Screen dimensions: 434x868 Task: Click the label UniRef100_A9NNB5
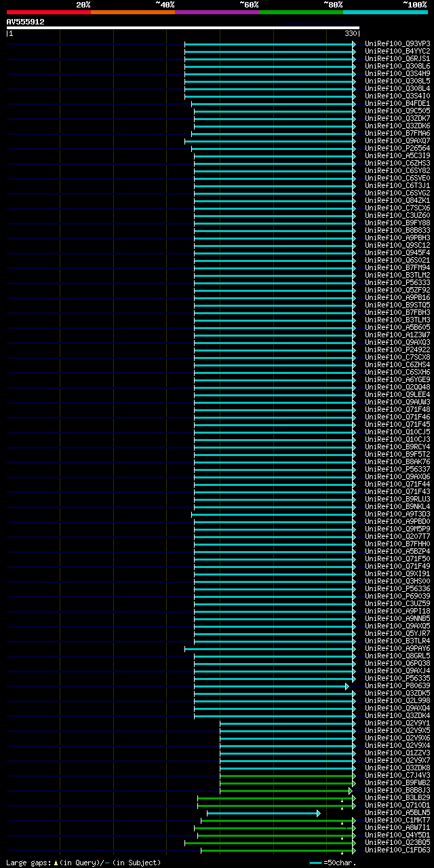[397, 618]
